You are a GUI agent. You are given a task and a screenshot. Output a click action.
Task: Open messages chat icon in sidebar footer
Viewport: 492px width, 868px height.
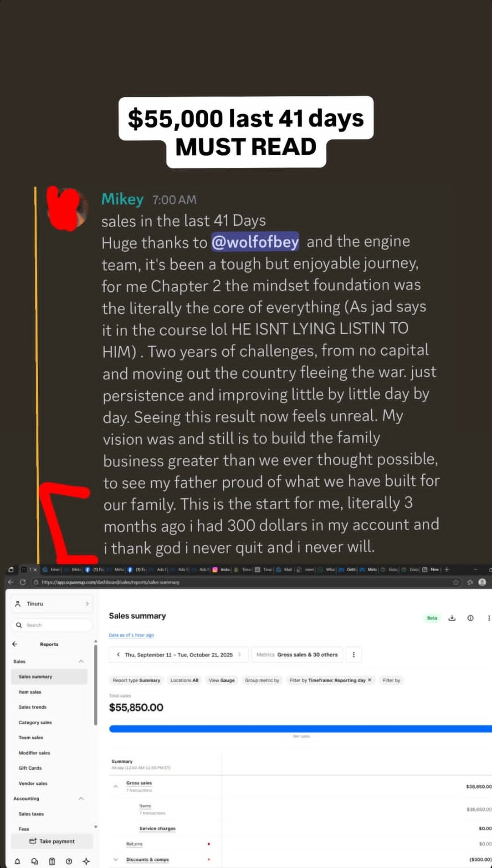point(35,861)
